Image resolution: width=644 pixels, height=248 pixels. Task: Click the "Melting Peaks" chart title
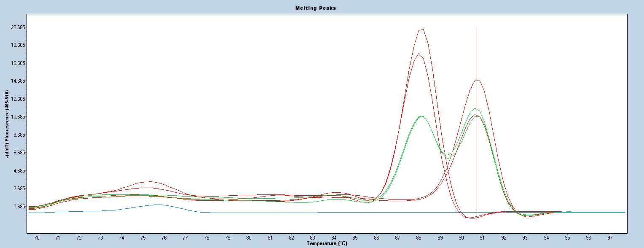(x=322, y=8)
